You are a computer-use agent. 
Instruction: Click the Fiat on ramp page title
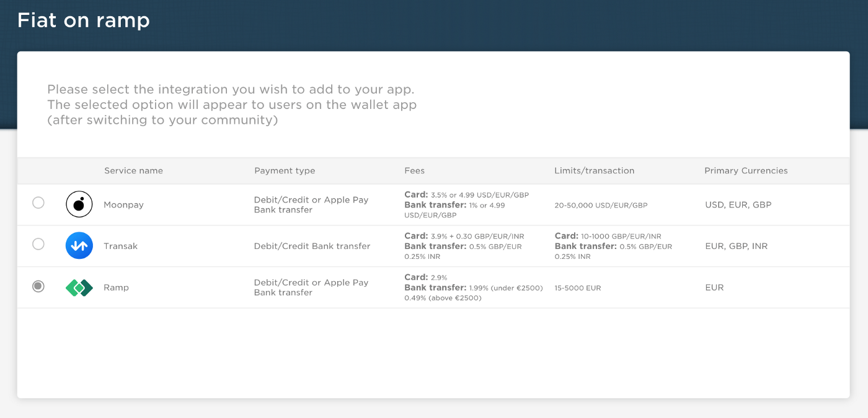(x=84, y=20)
